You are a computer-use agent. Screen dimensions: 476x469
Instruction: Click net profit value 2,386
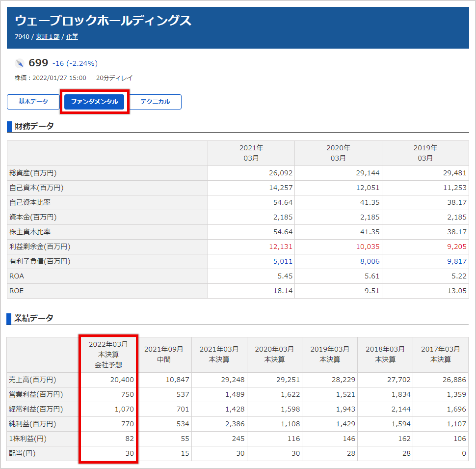[x=235, y=424]
